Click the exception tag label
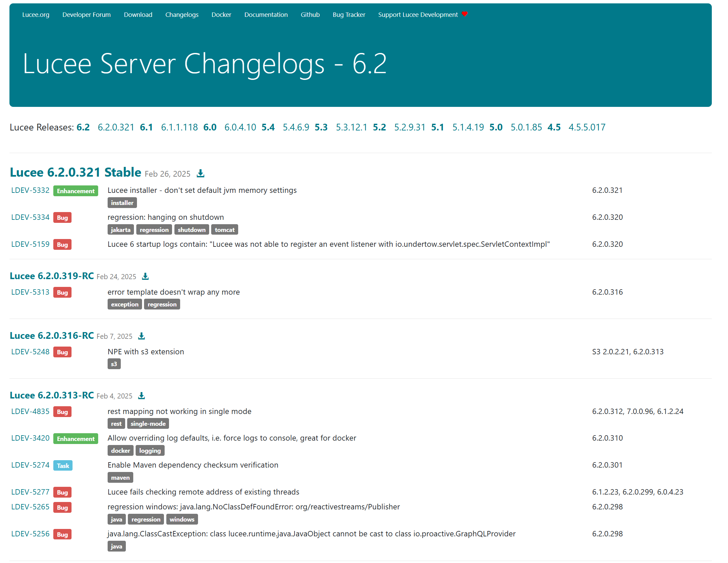 click(x=125, y=304)
